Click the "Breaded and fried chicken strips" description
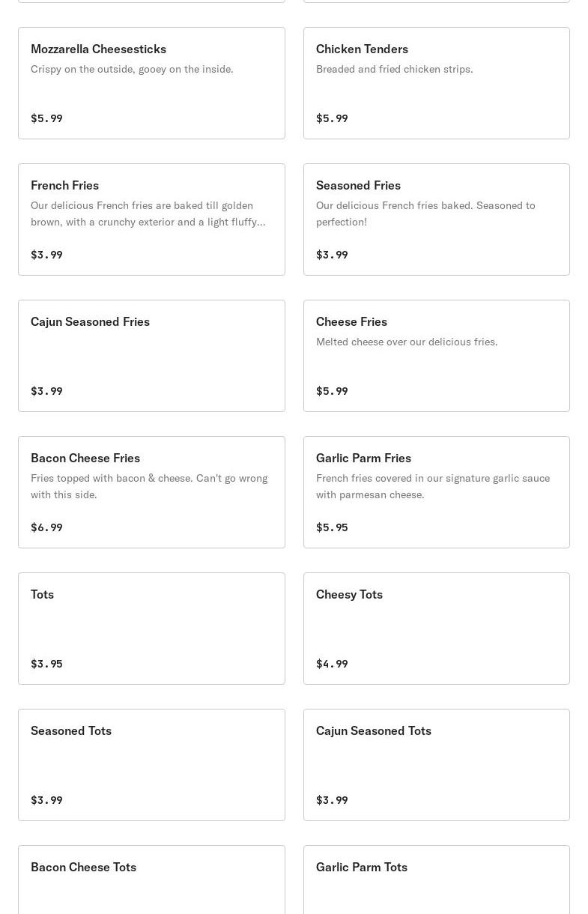Image resolution: width=588 pixels, height=914 pixels. point(394,69)
